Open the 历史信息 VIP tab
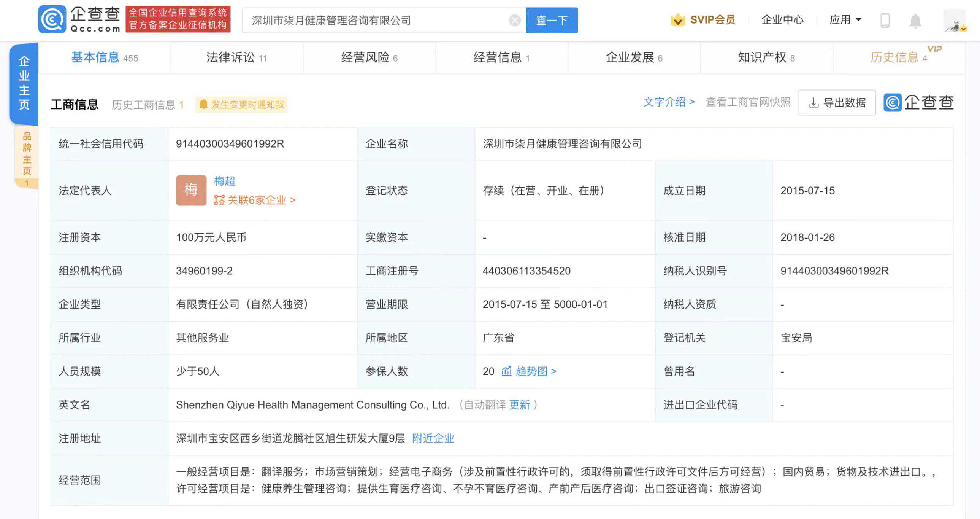Viewport: 980px width, 519px height. (898, 57)
